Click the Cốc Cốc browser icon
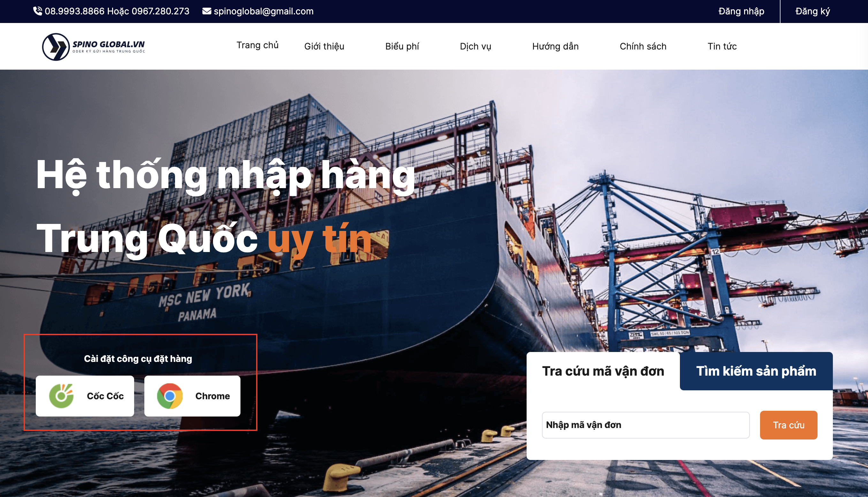The width and height of the screenshot is (868, 497). [61, 396]
